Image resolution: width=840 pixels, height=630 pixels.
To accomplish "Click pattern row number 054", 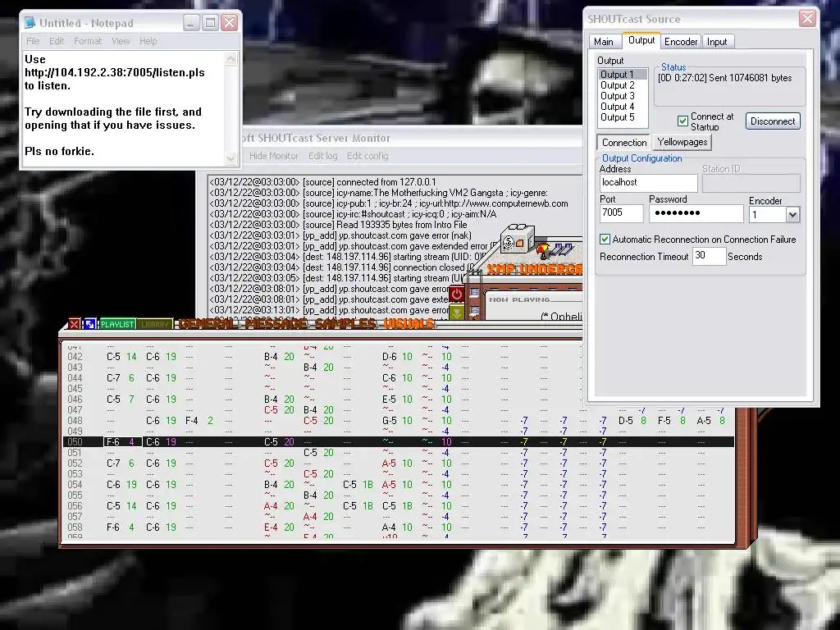I will 75,484.
